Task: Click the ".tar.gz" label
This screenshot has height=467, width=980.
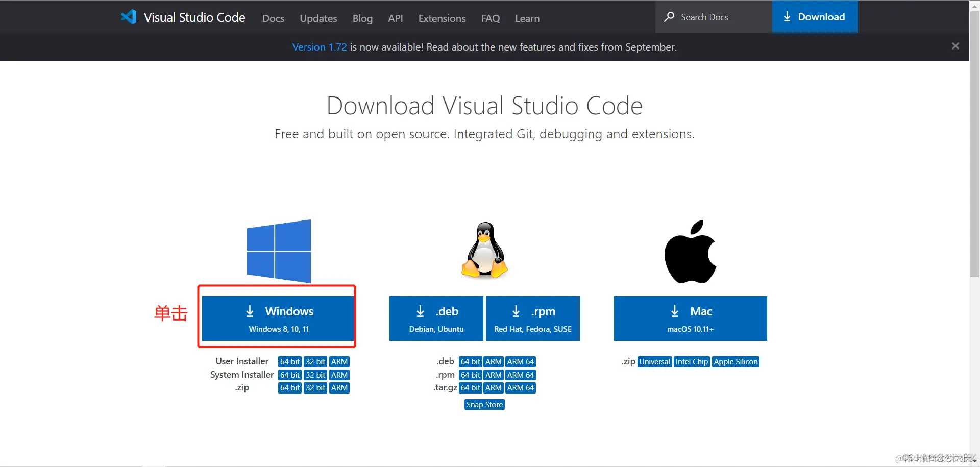Action: pyautogui.click(x=445, y=388)
